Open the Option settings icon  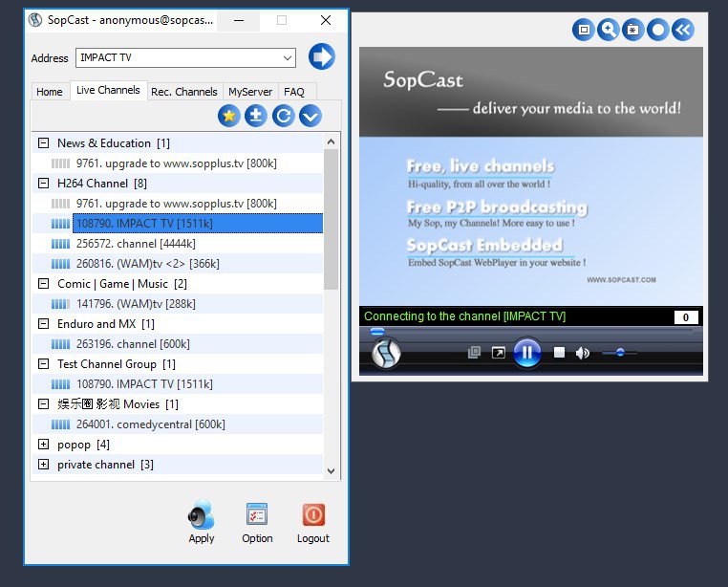257,516
